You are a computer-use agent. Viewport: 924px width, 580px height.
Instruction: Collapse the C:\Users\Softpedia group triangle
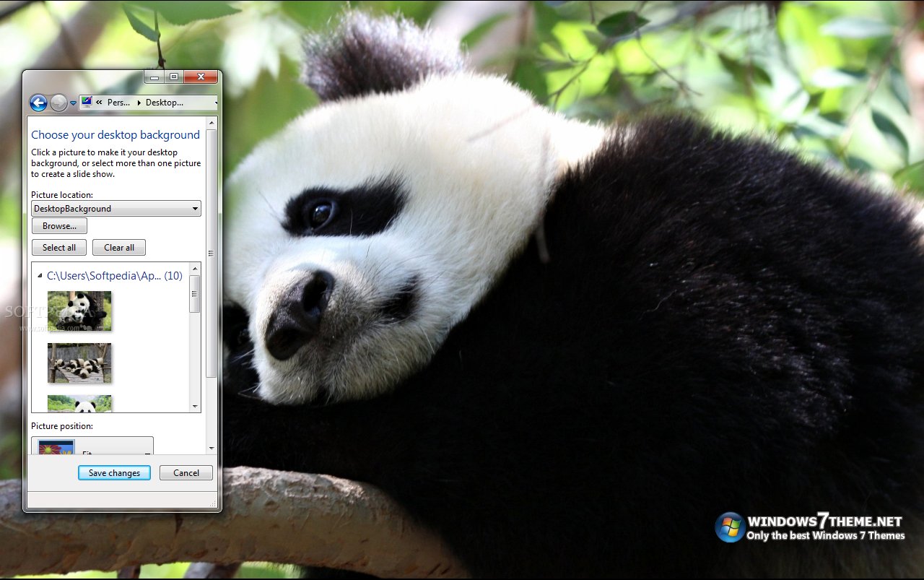point(39,276)
